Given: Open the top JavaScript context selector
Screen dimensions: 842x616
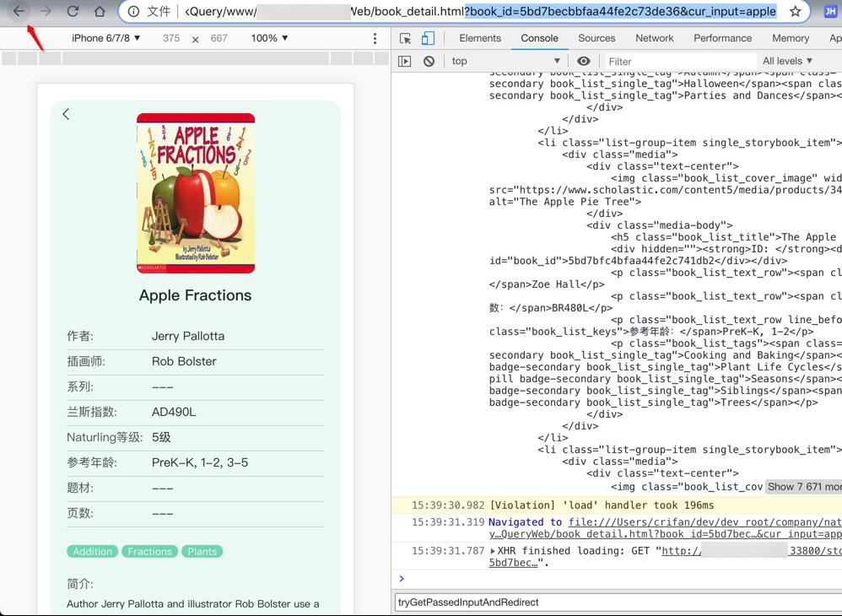Looking at the screenshot, I should 506,61.
